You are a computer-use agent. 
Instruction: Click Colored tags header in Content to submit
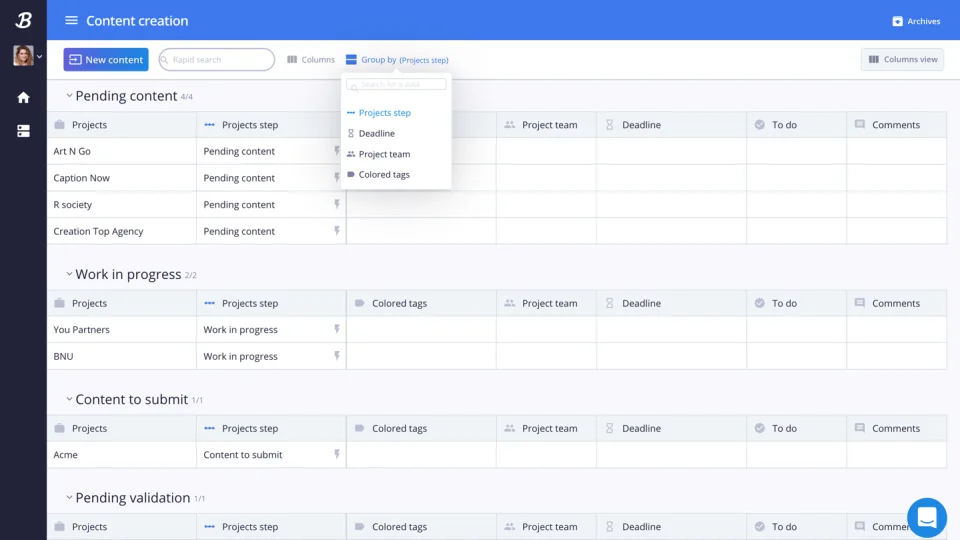pyautogui.click(x=421, y=428)
